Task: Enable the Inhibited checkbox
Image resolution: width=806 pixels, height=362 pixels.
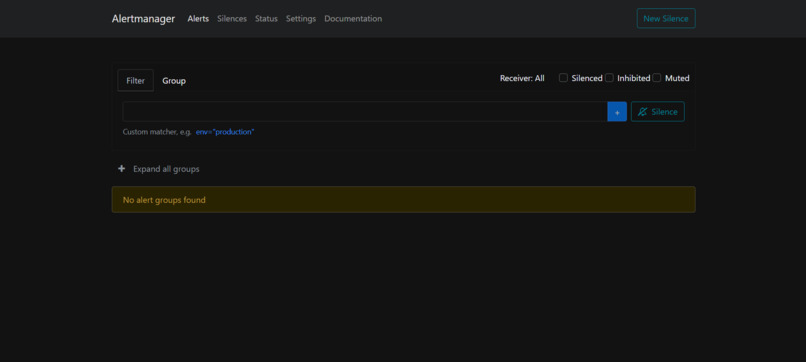Action: [609, 78]
